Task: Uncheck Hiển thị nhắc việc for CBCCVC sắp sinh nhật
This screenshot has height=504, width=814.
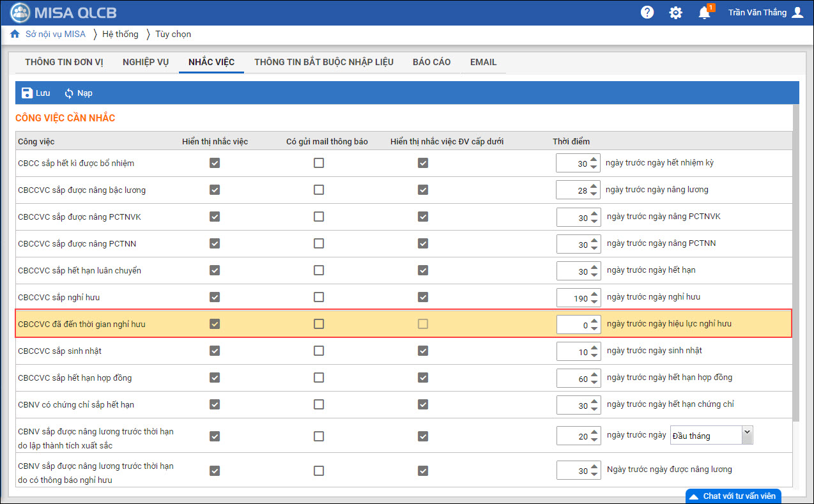Action: click(x=215, y=351)
